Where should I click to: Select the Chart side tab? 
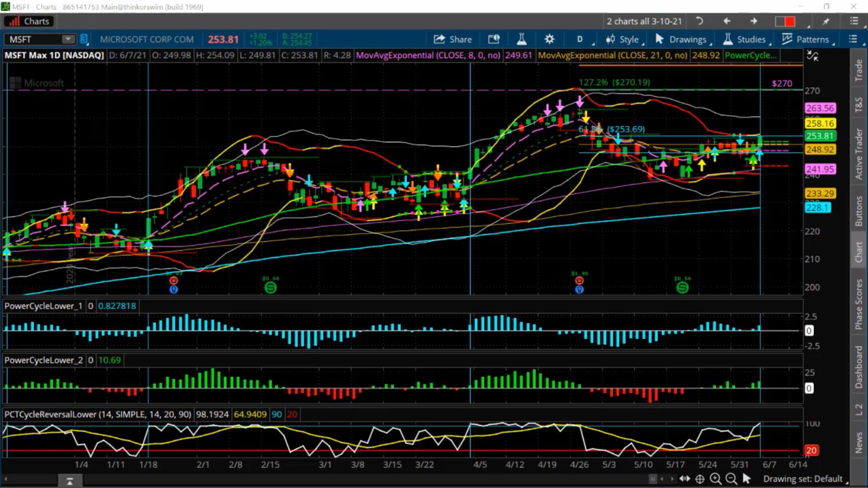tap(859, 252)
